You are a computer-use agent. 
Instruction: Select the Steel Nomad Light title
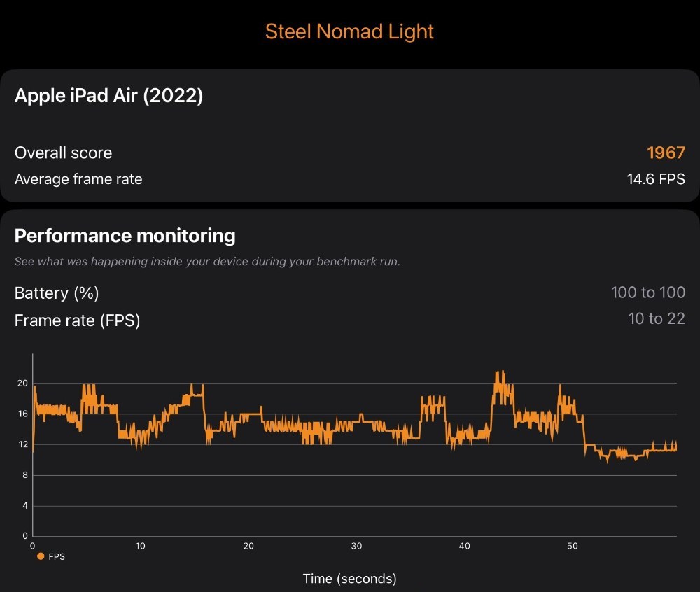(x=349, y=31)
